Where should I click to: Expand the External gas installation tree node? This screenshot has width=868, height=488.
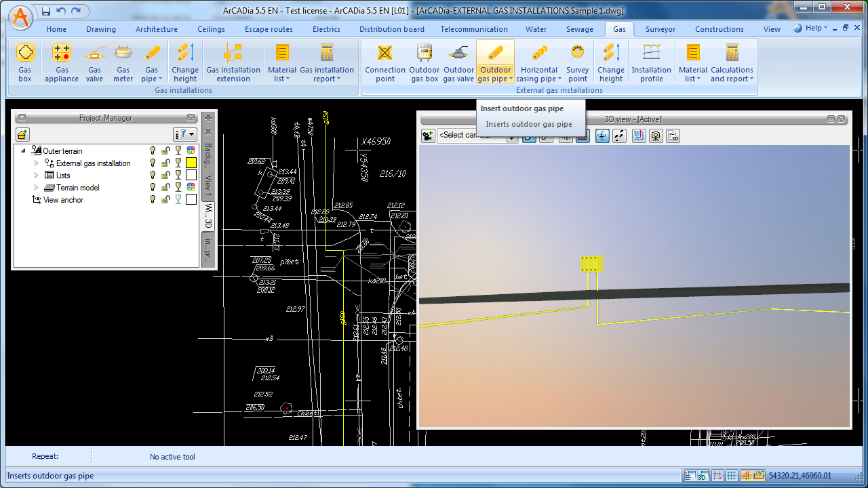pos(37,163)
